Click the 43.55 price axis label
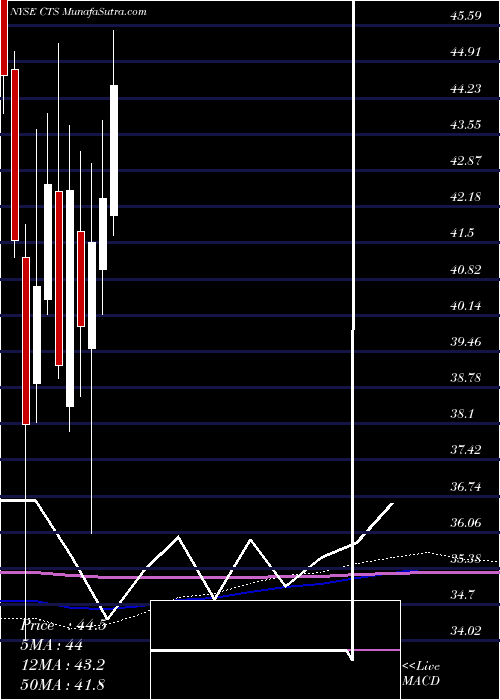 tap(466, 124)
